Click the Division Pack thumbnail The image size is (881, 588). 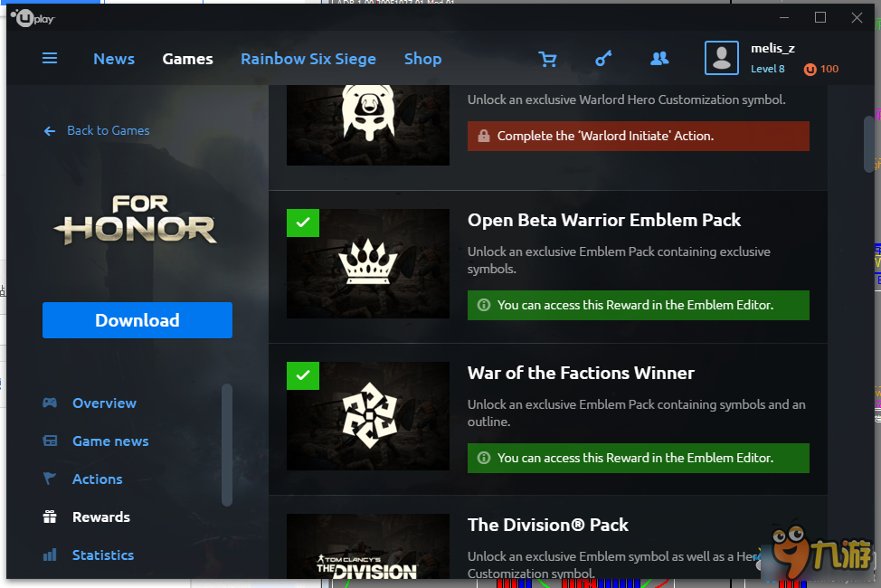368,545
